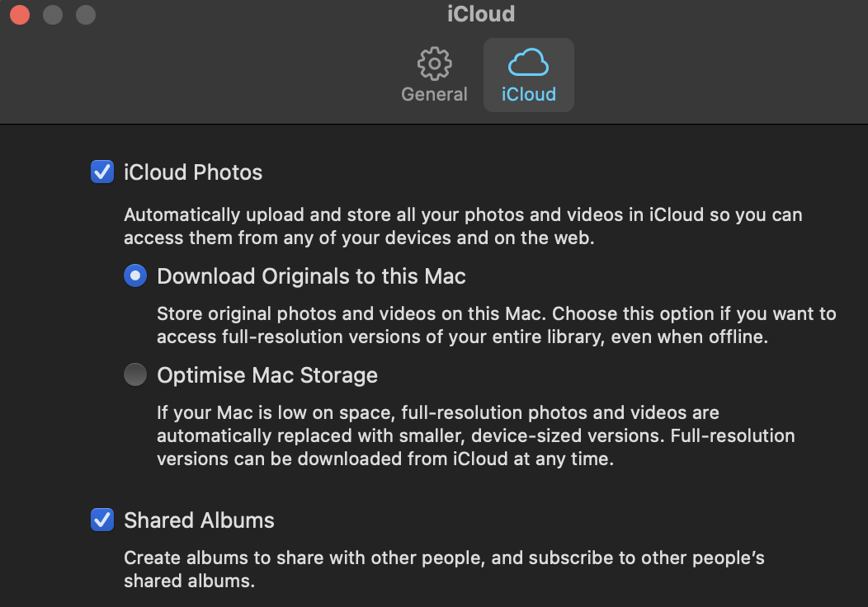Select Download Originals to this Mac radio button
This screenshot has height=607, width=868.
tap(135, 276)
